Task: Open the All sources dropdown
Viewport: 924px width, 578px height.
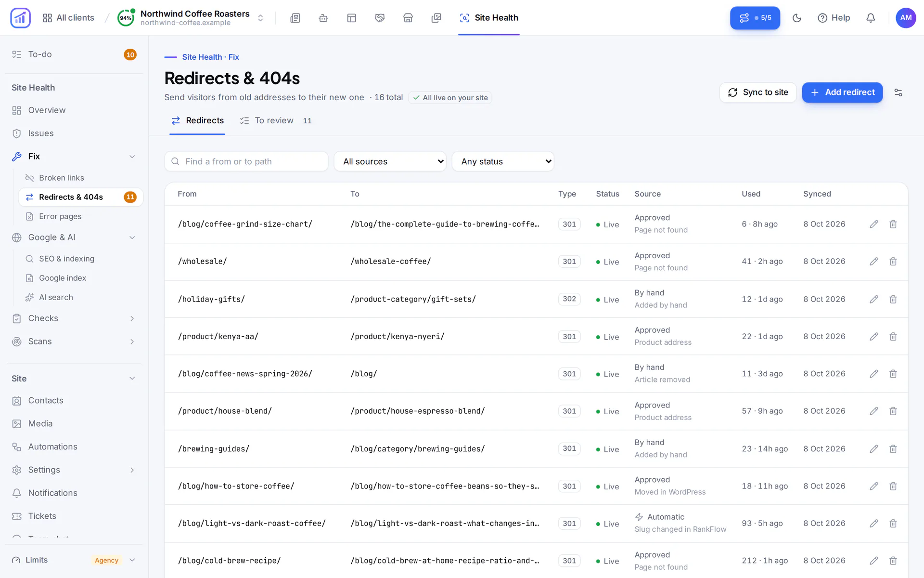Action: tap(390, 161)
